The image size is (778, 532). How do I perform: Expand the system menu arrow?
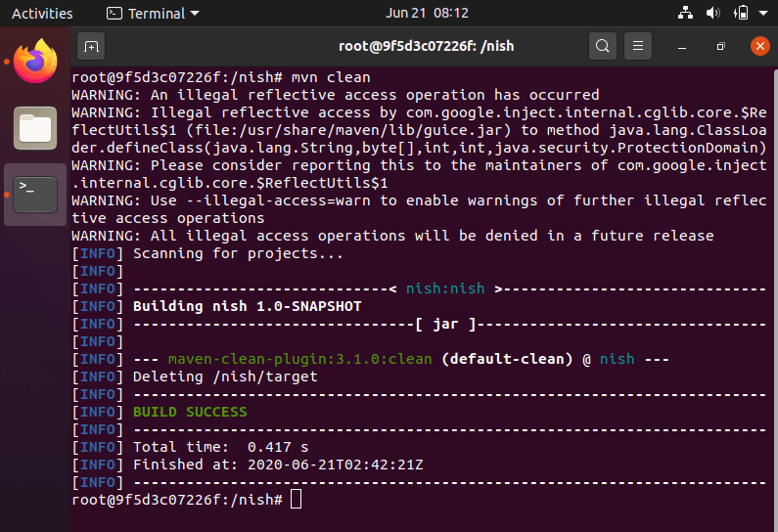762,14
